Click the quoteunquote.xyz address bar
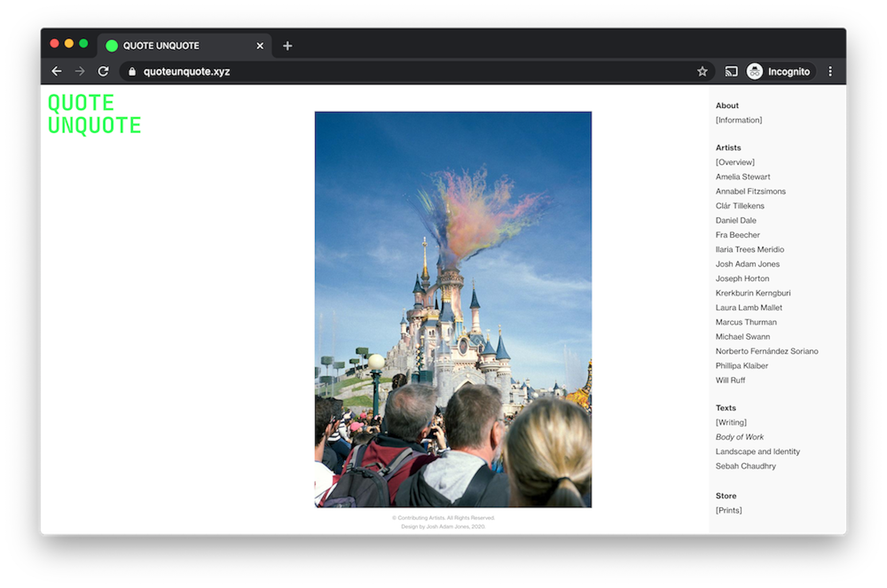Screen dimensions: 887x588 417,71
